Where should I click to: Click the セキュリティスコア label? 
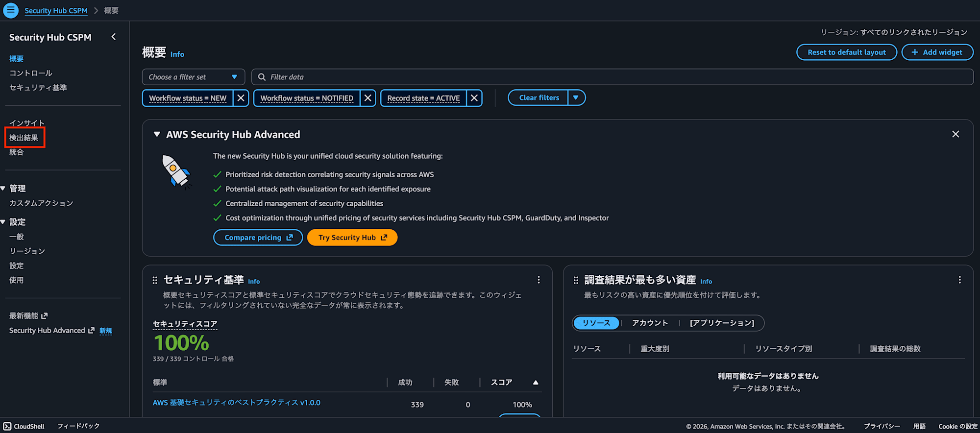(x=185, y=324)
